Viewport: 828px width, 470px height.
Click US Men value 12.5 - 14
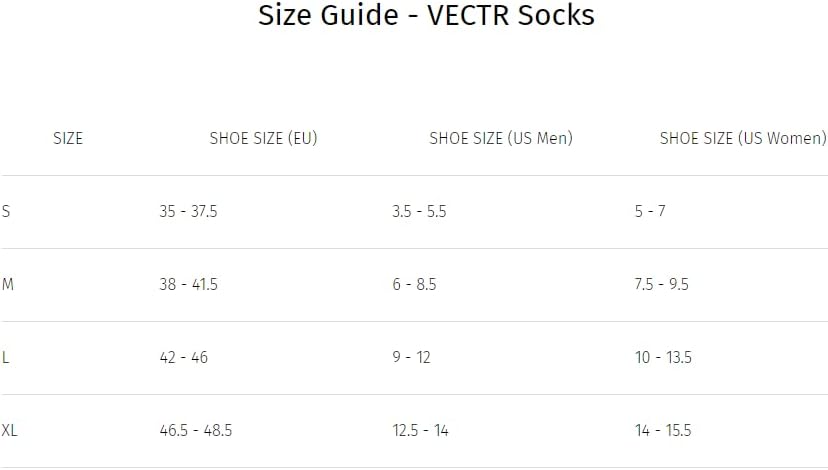420,430
